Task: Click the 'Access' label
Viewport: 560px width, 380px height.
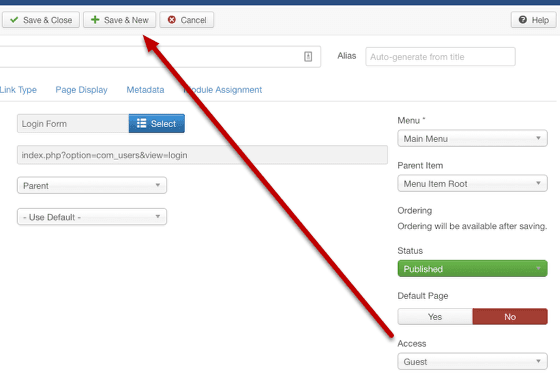Action: click(x=412, y=344)
